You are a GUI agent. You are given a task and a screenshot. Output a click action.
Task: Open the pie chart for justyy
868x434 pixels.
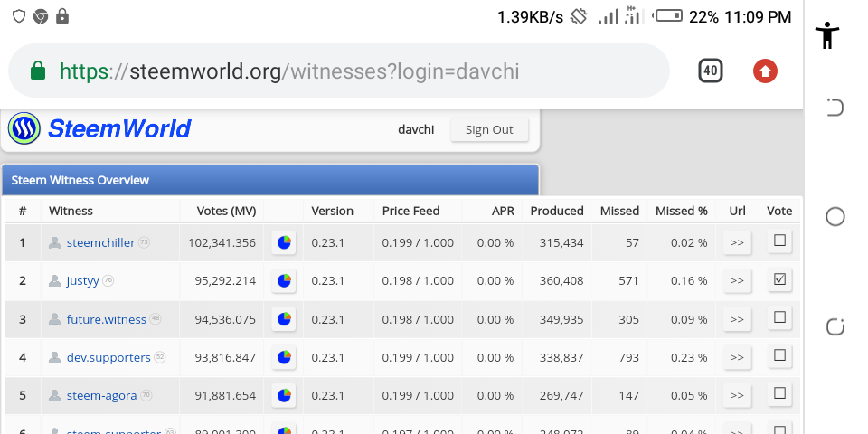(285, 280)
